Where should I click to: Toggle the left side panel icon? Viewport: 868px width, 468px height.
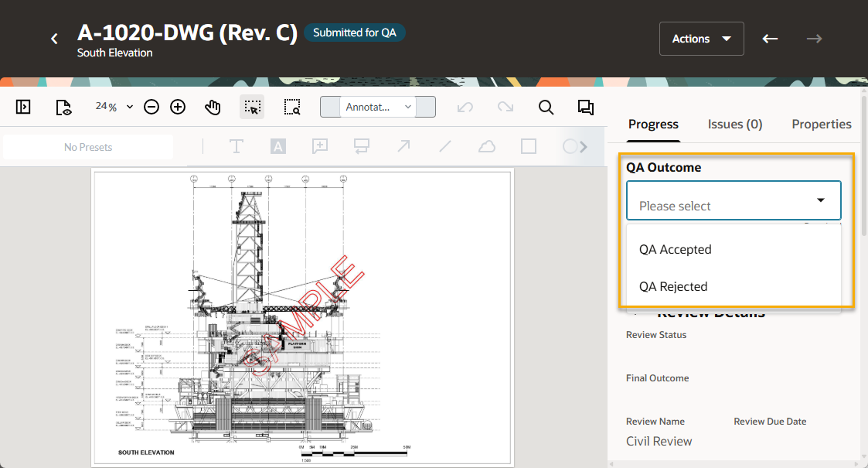(x=23, y=108)
